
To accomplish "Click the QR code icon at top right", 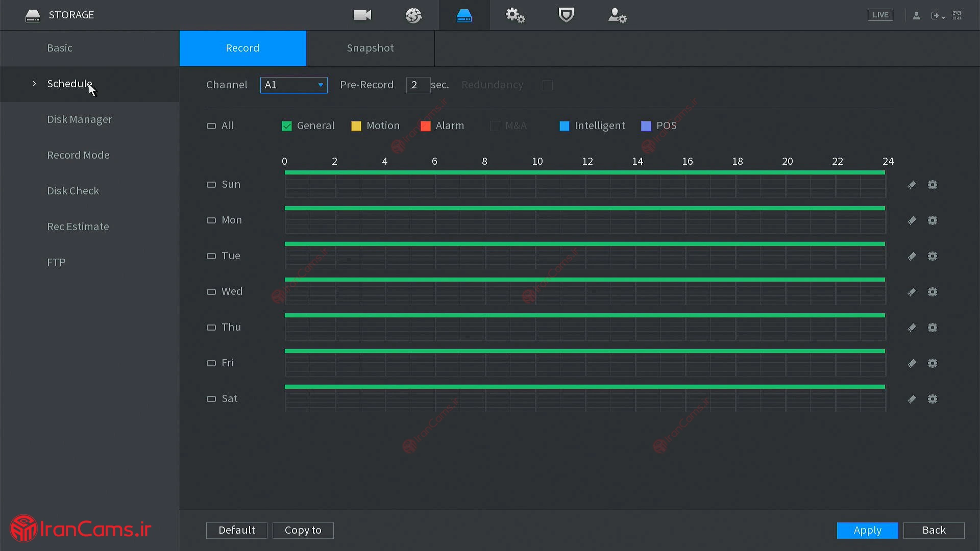I will point(957,15).
